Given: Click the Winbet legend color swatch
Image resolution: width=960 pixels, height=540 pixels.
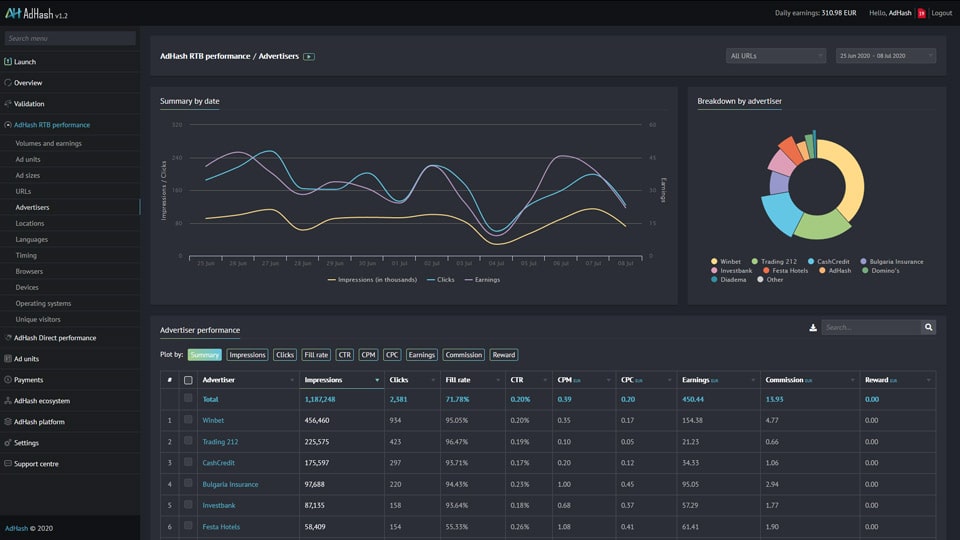Looking at the screenshot, I should tap(713, 262).
